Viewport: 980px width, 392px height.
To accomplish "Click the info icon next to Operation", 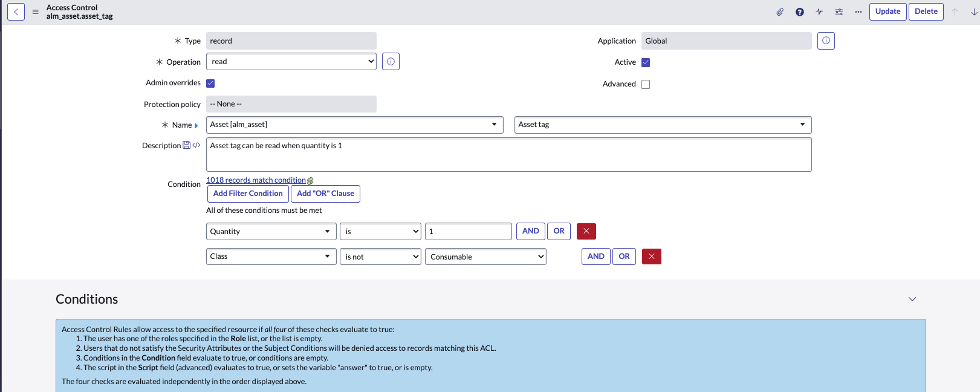I will tap(391, 62).
